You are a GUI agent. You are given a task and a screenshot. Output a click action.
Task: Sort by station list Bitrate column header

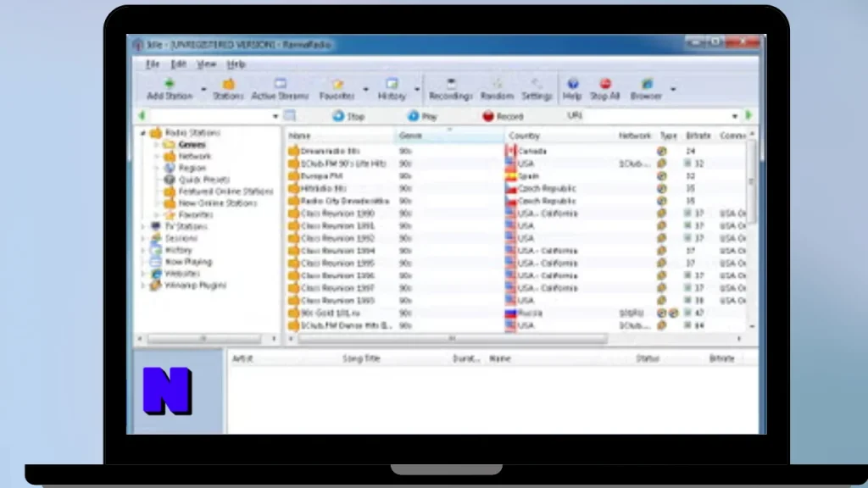pyautogui.click(x=698, y=136)
